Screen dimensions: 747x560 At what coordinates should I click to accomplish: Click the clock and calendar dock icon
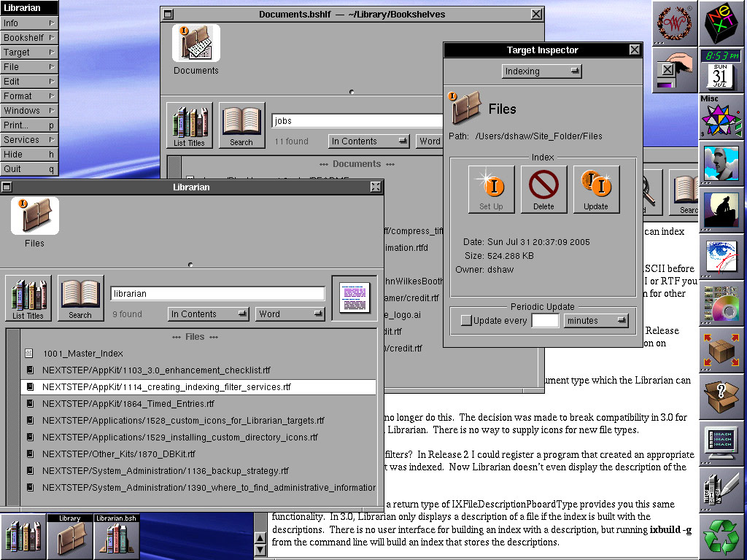[x=722, y=69]
